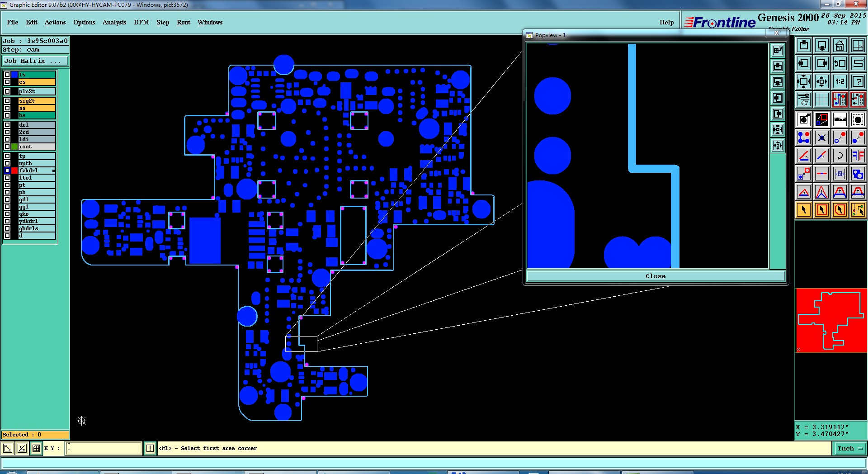868x474 pixels.
Task: Toggle the sig2t layer checkbox
Action: (x=7, y=101)
